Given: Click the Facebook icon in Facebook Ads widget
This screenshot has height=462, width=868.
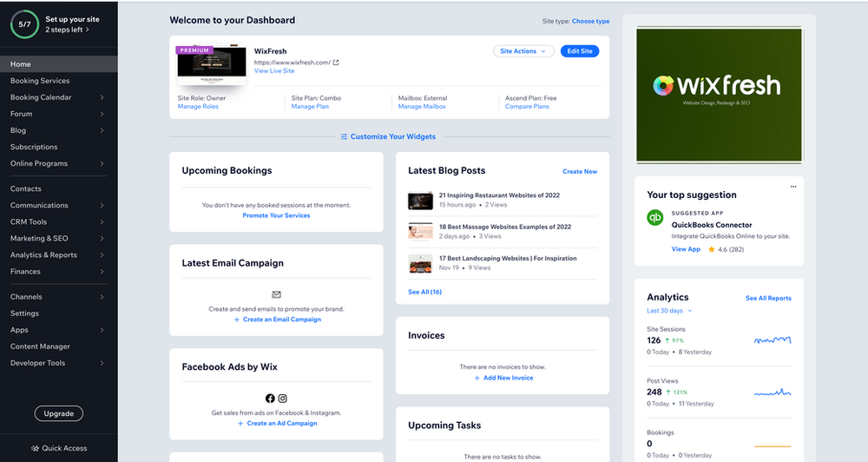Looking at the screenshot, I should click(270, 399).
